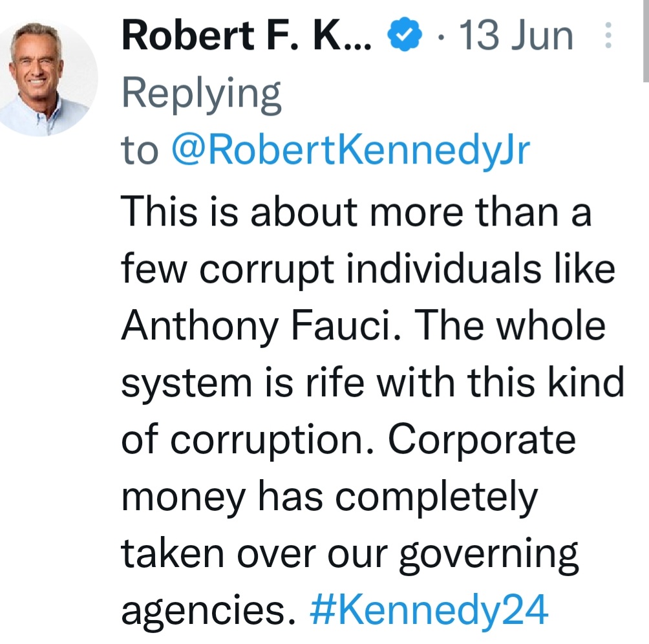Click the dot separator before the date
Image resolution: width=649 pixels, height=644 pixels.
(x=440, y=36)
